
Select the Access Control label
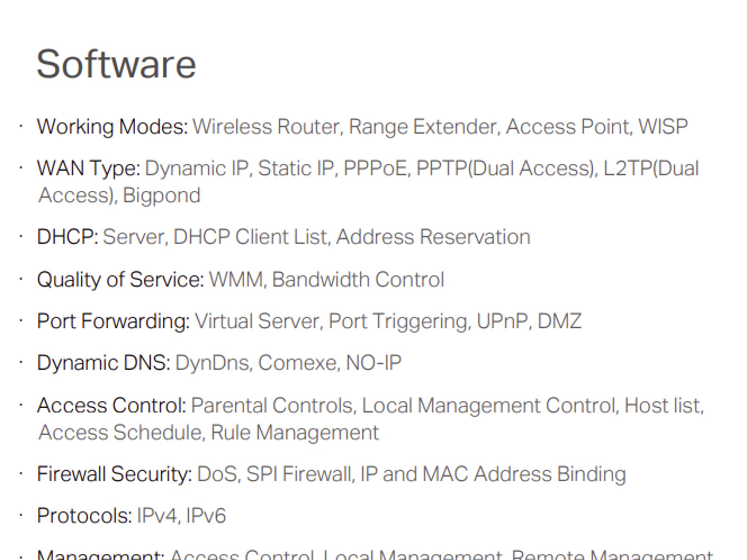point(112,405)
